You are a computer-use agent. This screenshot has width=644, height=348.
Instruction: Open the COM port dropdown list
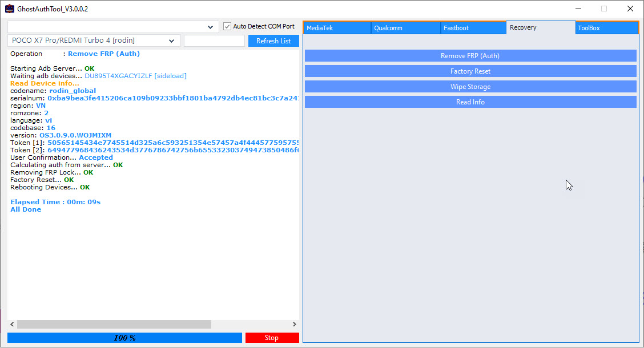[210, 27]
